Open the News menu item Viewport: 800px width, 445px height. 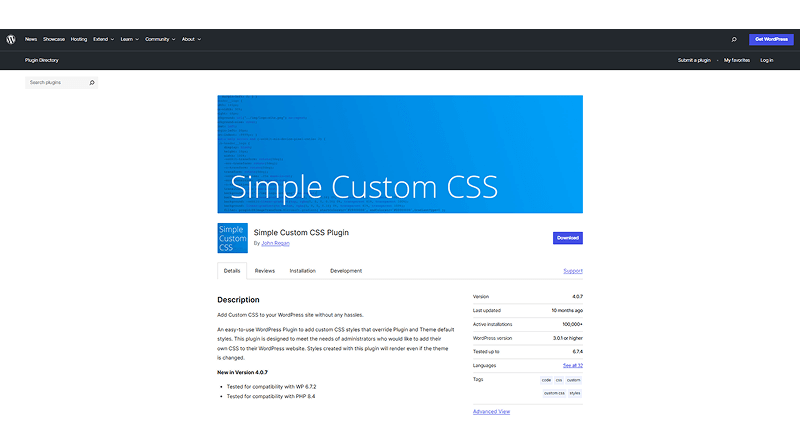(31, 39)
